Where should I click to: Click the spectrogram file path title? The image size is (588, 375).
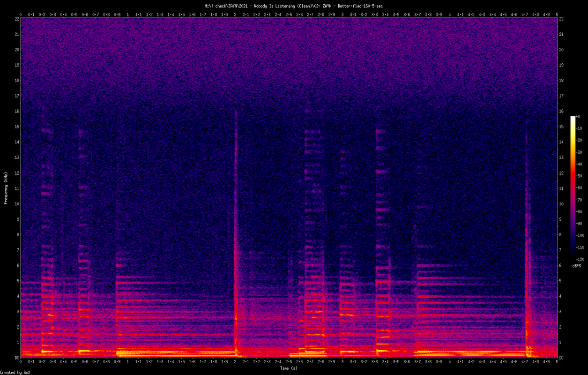point(294,6)
